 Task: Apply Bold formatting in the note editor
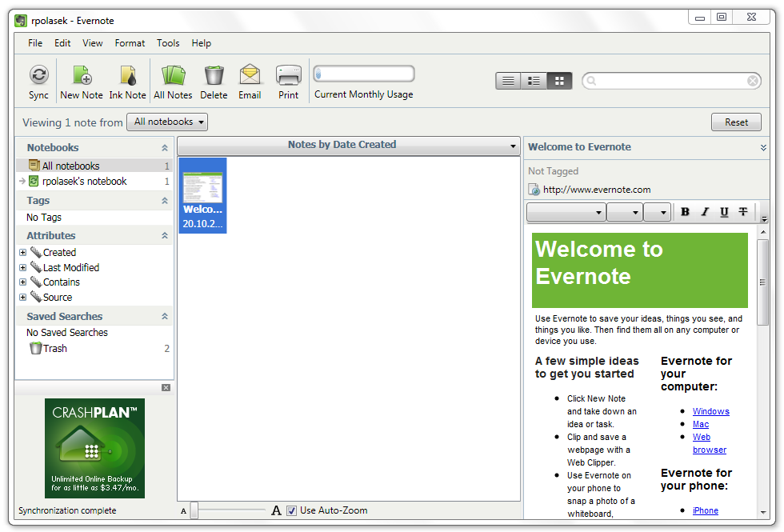point(685,212)
